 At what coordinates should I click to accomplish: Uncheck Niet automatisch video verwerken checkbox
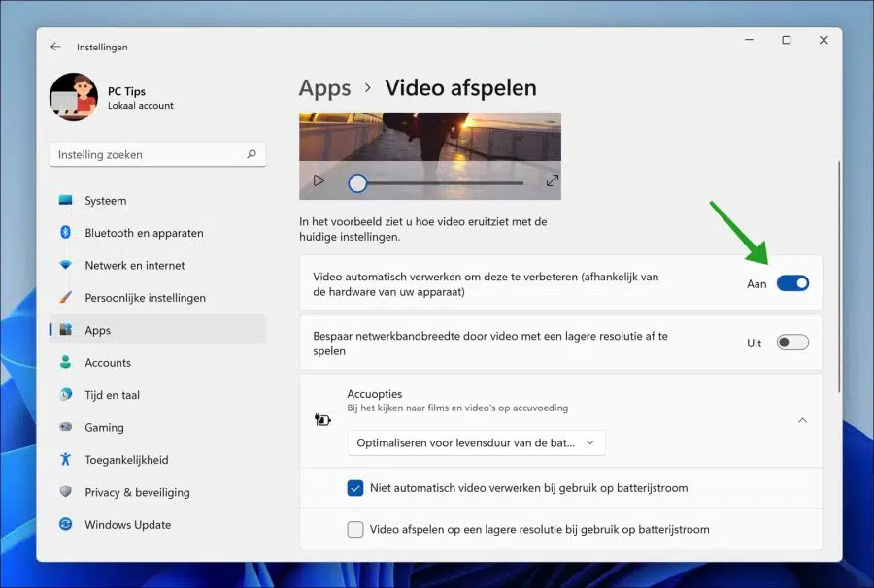click(355, 488)
